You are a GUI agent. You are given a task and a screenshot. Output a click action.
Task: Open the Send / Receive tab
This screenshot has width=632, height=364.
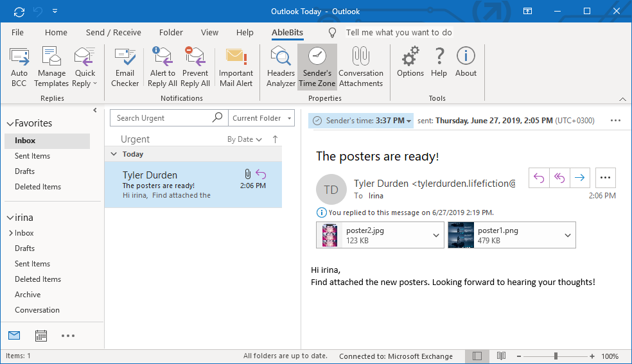[x=113, y=32]
